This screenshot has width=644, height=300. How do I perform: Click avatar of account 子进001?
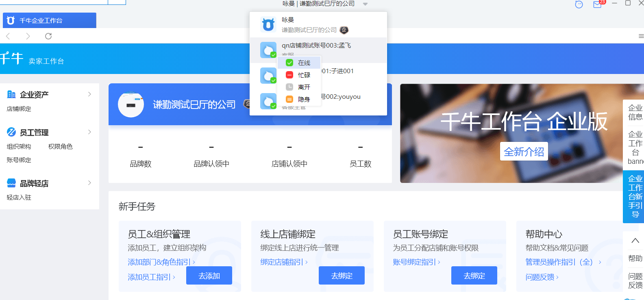coord(268,76)
